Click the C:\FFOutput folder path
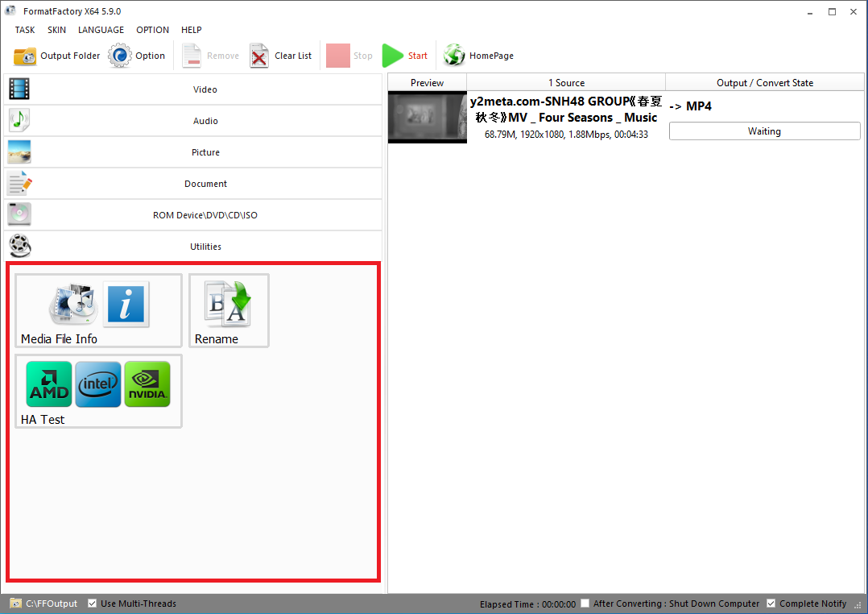The height and width of the screenshot is (614, 868). (x=52, y=604)
